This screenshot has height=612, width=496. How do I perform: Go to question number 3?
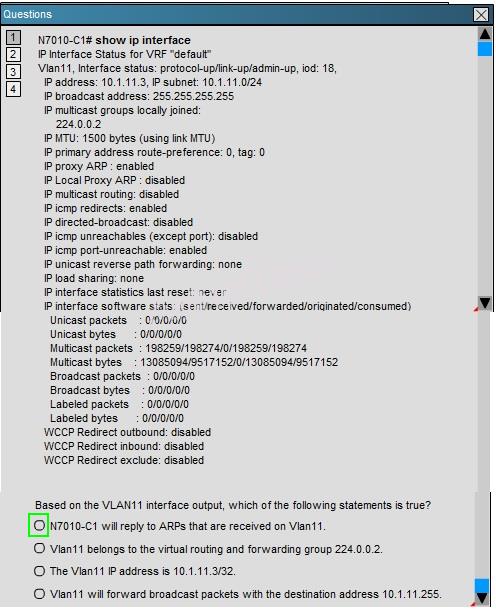click(x=13, y=72)
